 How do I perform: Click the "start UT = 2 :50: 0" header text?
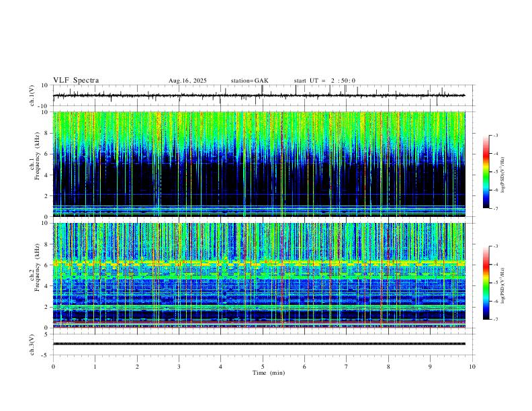click(324, 81)
